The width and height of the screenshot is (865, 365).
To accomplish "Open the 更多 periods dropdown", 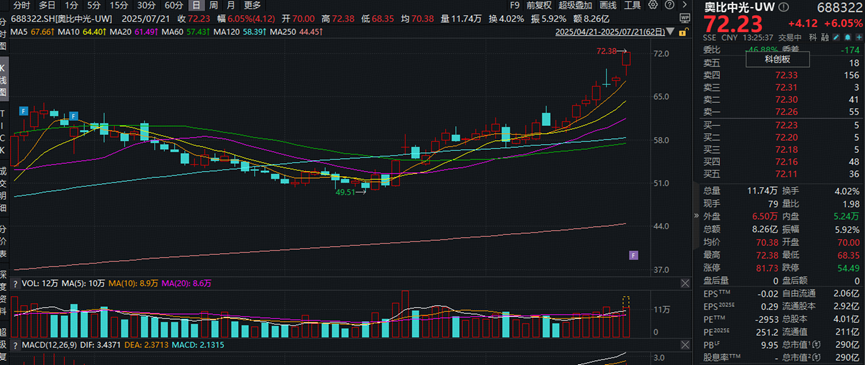I will [x=252, y=6].
